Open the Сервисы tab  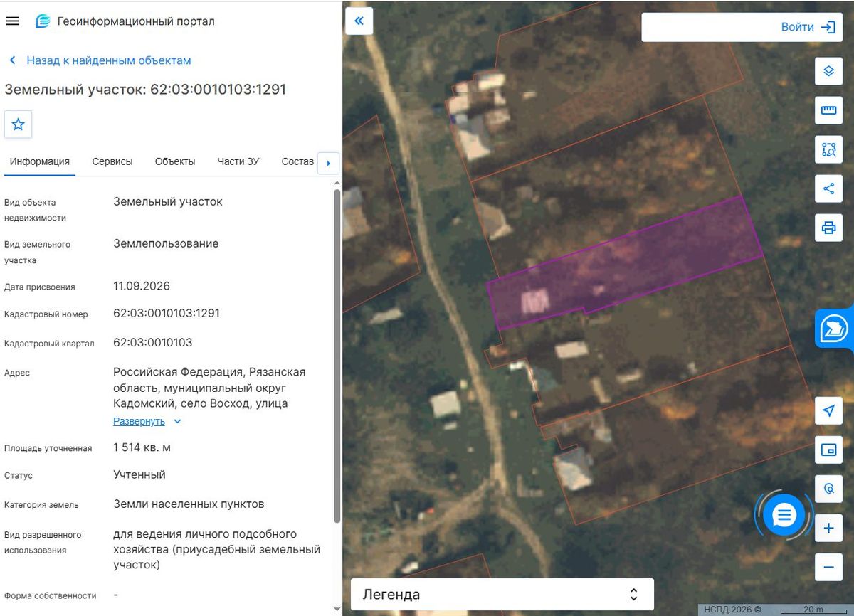point(112,161)
